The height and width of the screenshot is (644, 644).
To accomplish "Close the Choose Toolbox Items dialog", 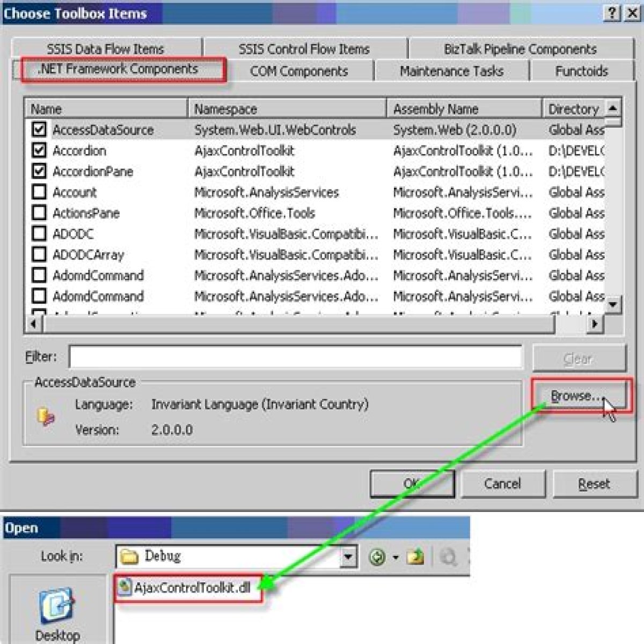I will 632,13.
